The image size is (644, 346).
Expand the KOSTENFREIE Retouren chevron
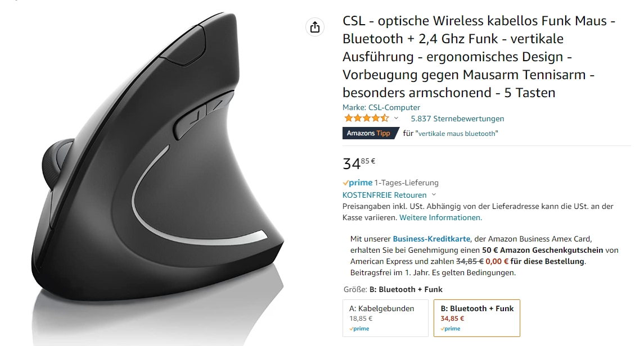point(434,195)
